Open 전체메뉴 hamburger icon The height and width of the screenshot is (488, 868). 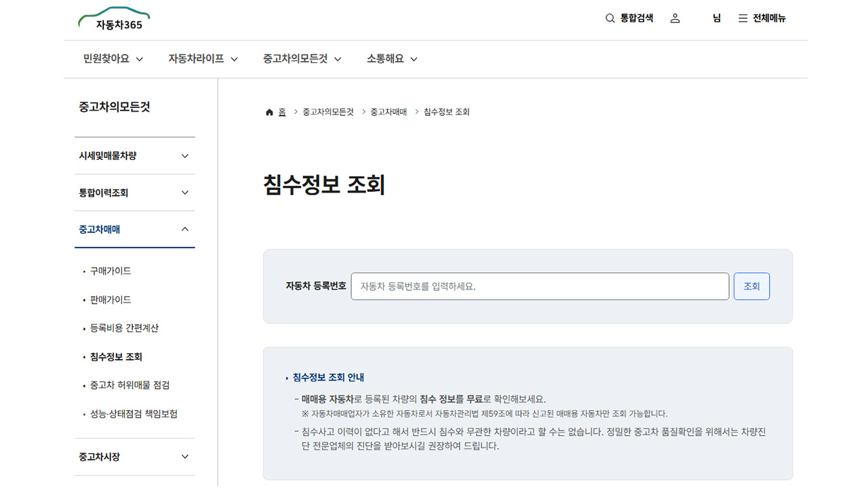[743, 18]
